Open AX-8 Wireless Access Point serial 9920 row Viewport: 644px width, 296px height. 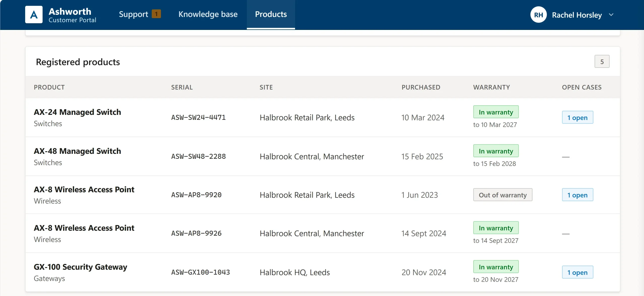(323, 195)
